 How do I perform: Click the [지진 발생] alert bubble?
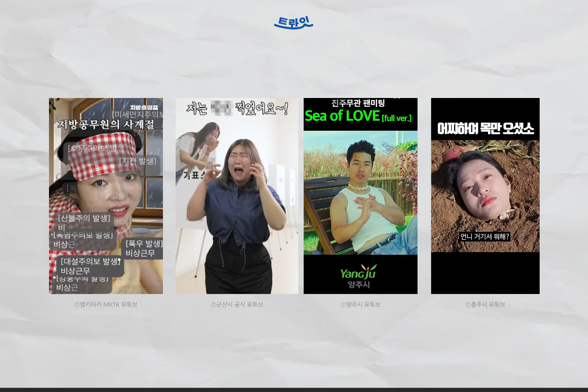[138, 161]
